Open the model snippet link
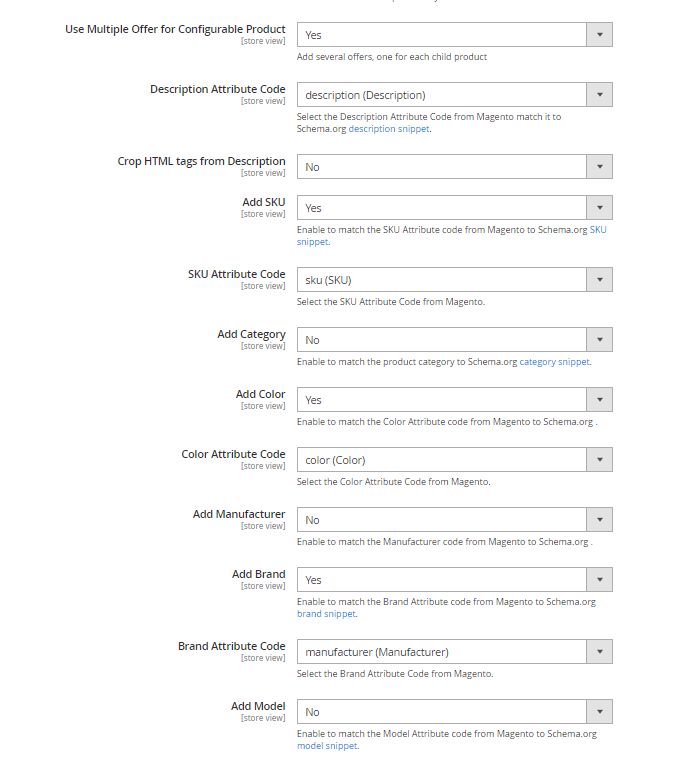This screenshot has width=685, height=757. coord(327,746)
